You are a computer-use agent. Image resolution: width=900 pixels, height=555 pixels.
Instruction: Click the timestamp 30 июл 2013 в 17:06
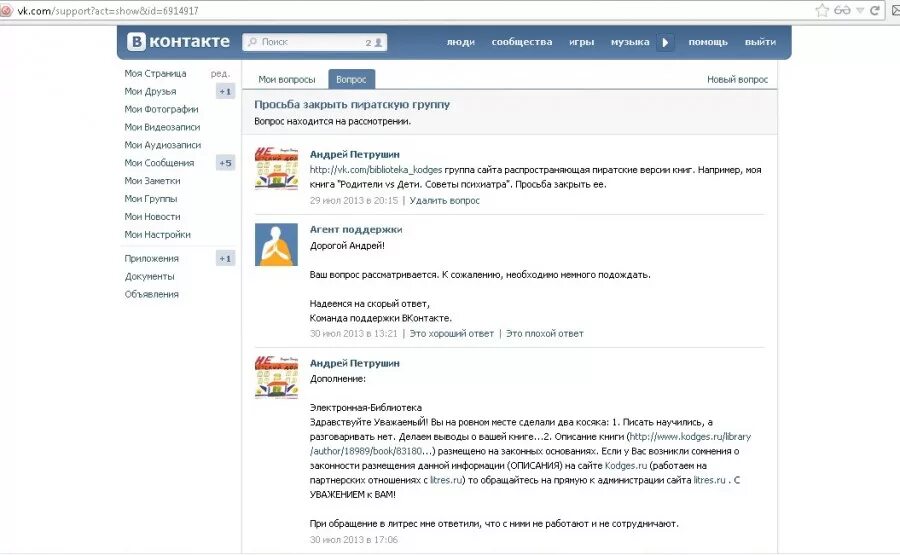coord(354,540)
